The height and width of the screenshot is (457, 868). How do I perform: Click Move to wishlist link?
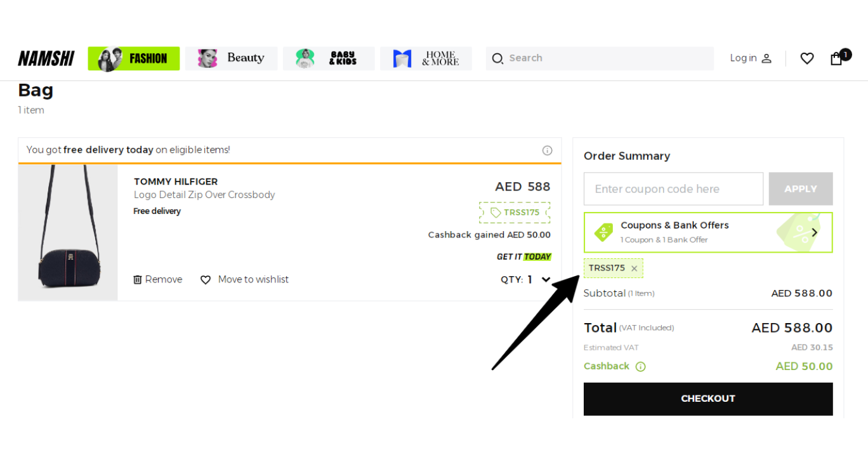click(x=253, y=279)
